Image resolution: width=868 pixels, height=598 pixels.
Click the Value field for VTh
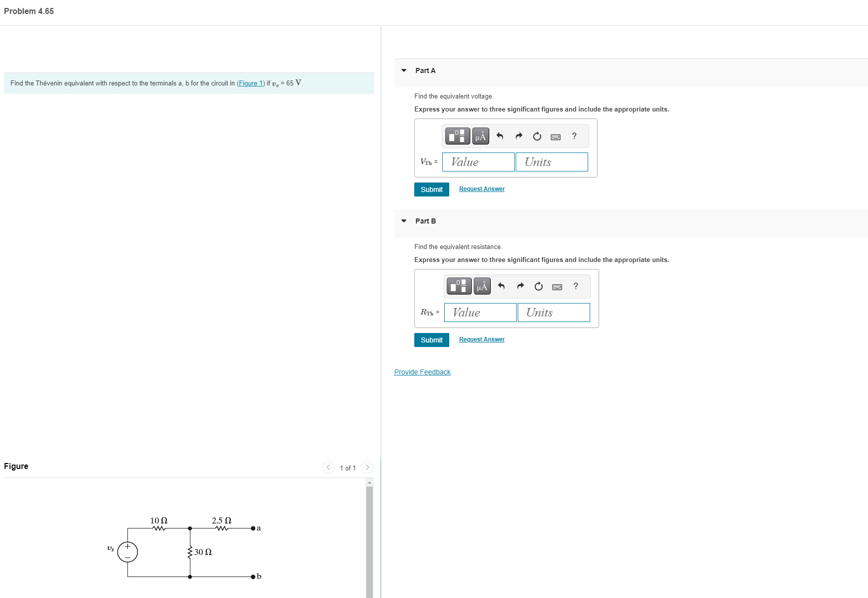(x=478, y=161)
